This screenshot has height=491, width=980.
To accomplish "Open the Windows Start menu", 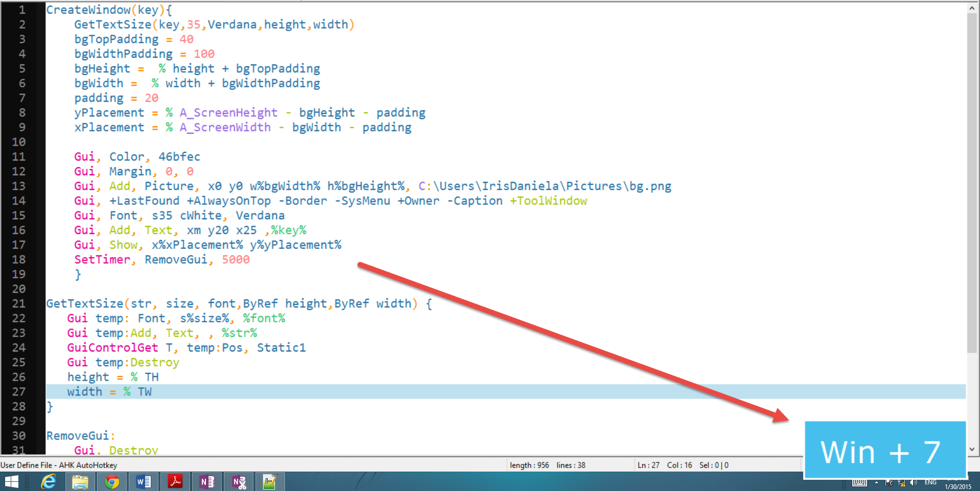I will pos(11,481).
